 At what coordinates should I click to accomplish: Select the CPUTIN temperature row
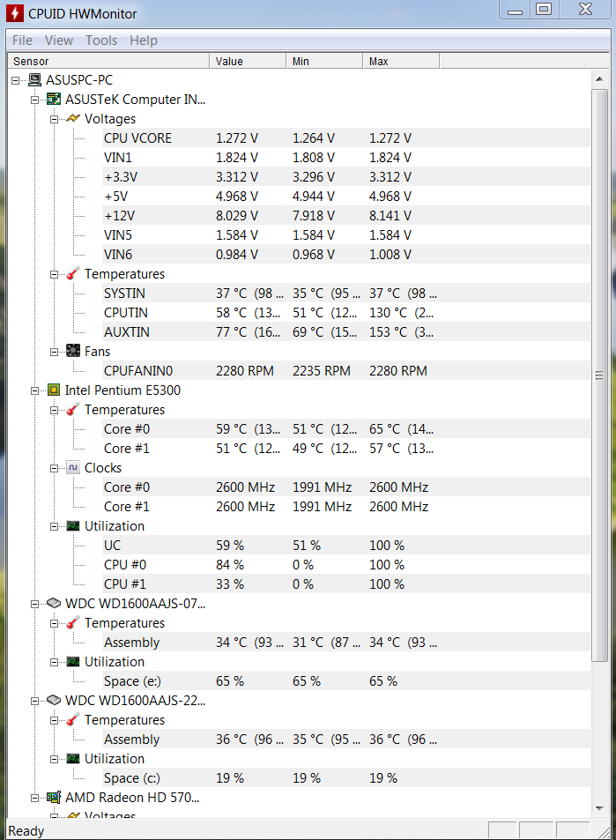click(x=346, y=313)
